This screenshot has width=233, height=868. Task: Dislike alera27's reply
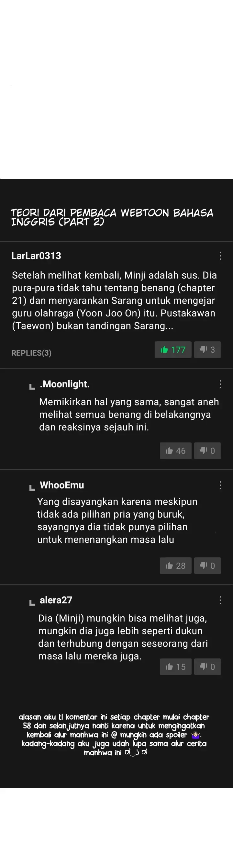(207, 667)
